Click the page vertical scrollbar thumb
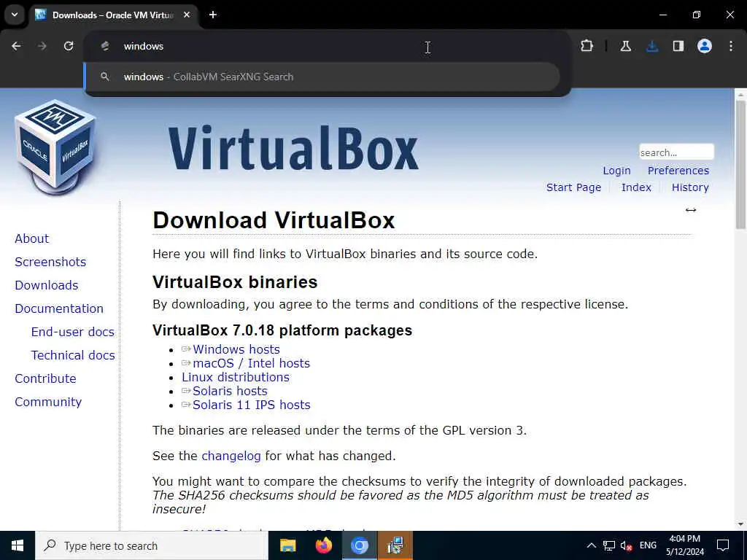Viewport: 747px width, 560px height. (x=740, y=164)
